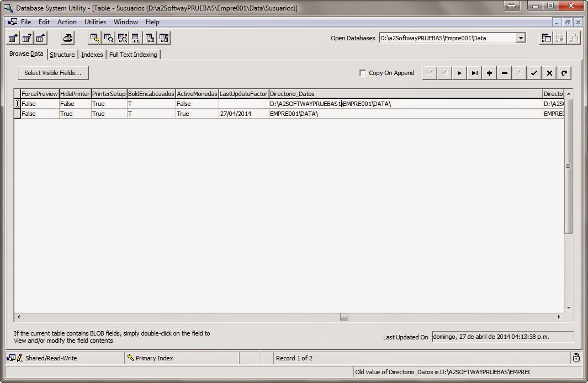Open the Create New Table tool

[12, 38]
